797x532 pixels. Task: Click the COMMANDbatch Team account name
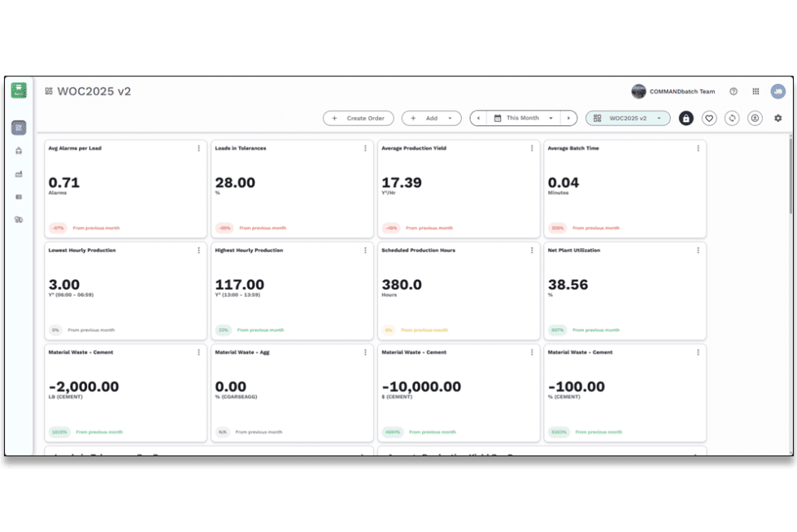(x=682, y=92)
